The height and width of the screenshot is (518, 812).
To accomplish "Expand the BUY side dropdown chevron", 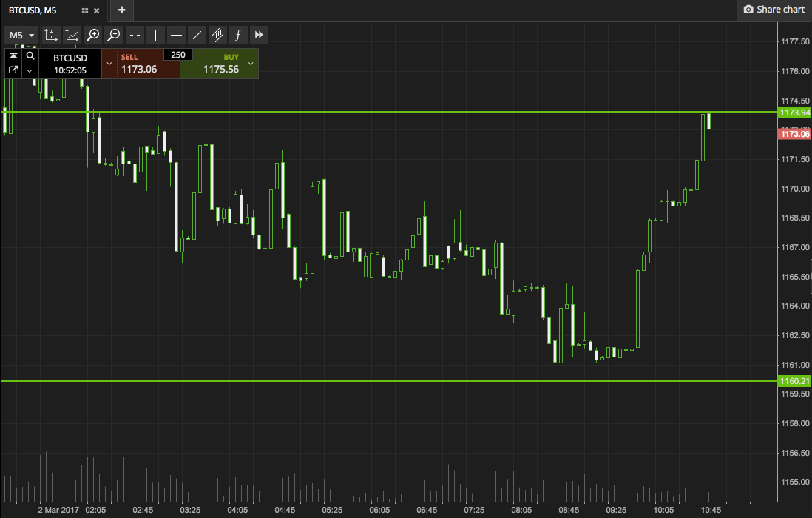I will (x=251, y=64).
